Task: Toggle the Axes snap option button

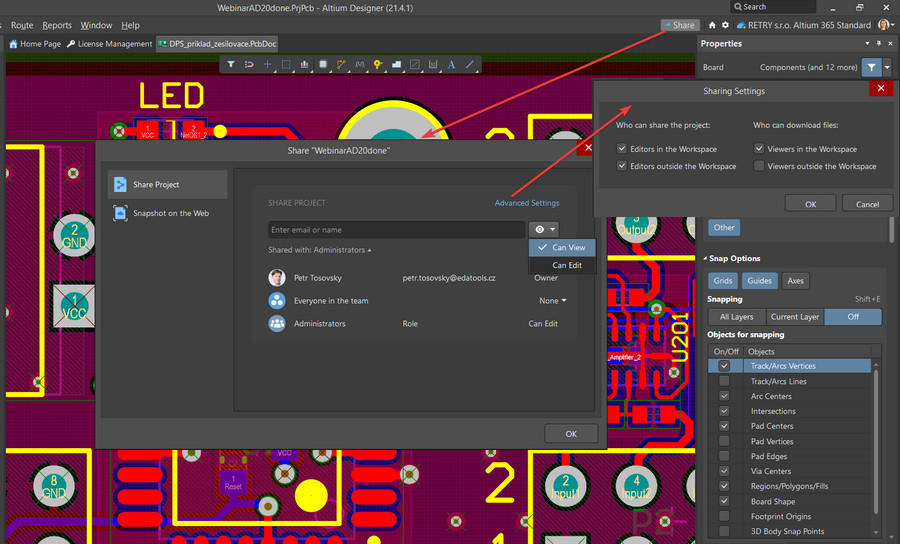Action: (795, 281)
